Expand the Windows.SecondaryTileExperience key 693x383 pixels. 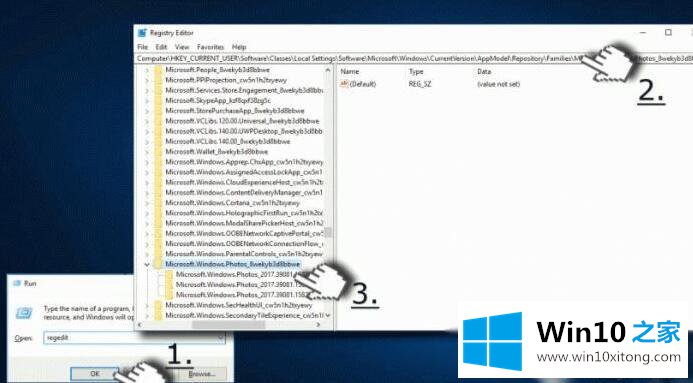148,315
